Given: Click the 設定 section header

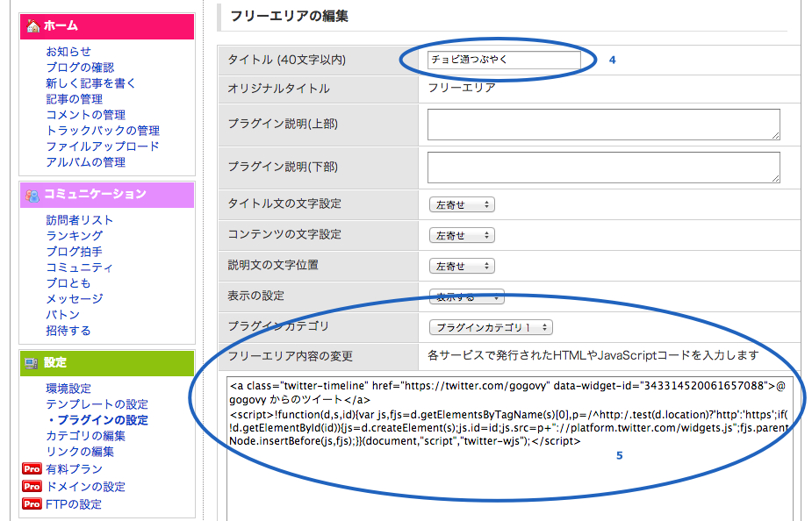Looking at the screenshot, I should 107,363.
